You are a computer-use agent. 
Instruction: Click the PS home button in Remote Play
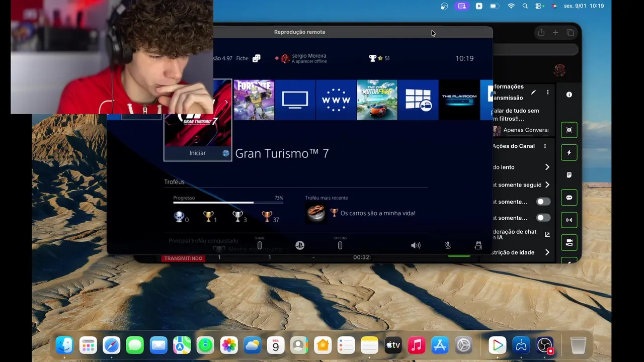pos(300,245)
